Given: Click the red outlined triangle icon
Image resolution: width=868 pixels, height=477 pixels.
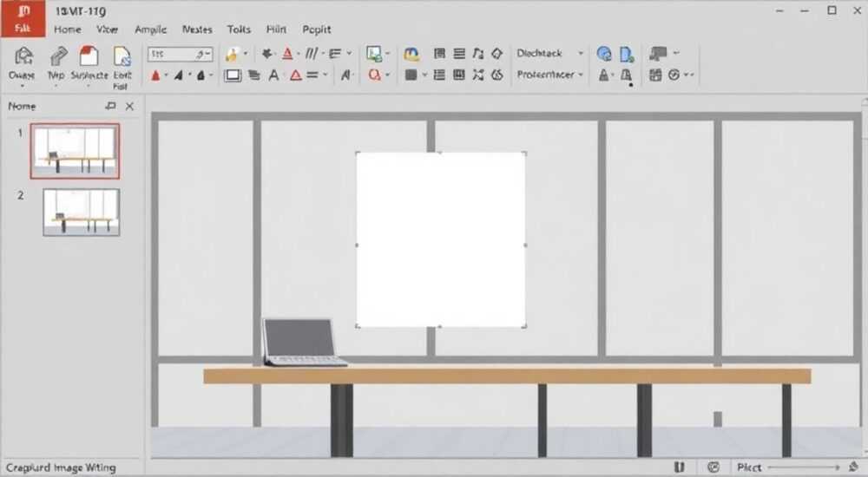Looking at the screenshot, I should point(296,75).
